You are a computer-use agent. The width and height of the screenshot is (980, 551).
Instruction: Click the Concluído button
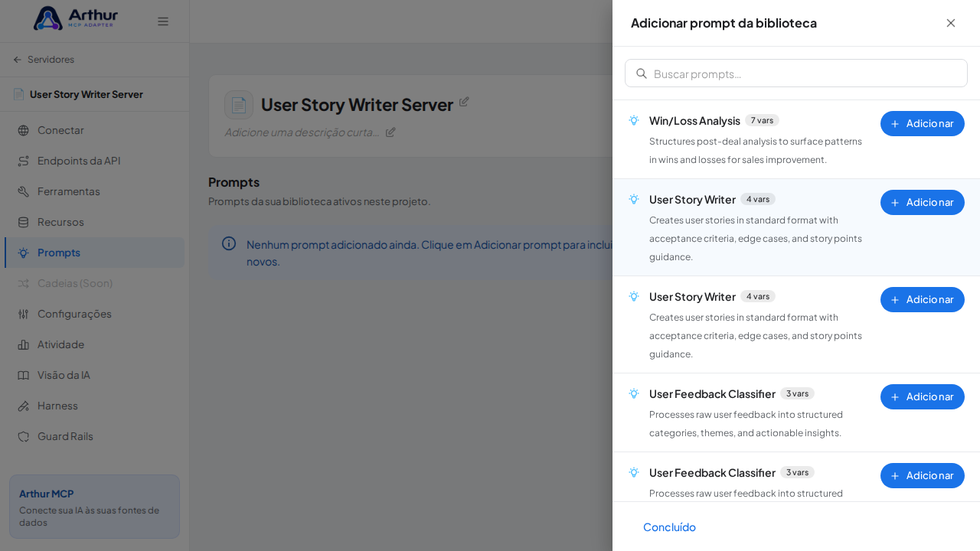point(669,527)
